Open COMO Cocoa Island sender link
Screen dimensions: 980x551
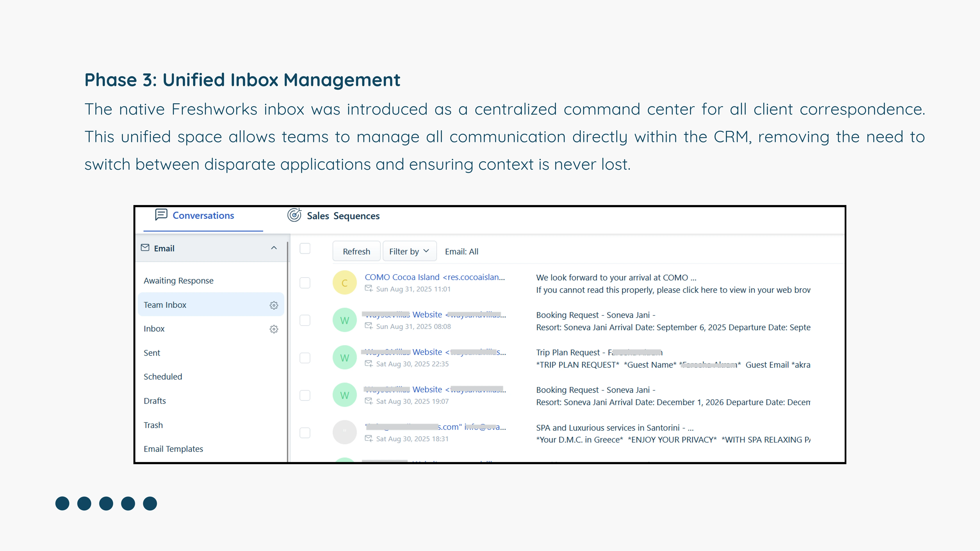point(434,277)
